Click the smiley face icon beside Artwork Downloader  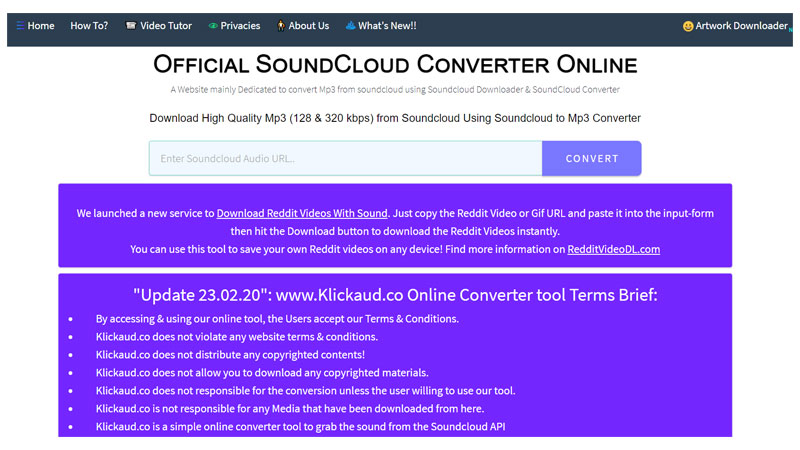[x=688, y=26]
